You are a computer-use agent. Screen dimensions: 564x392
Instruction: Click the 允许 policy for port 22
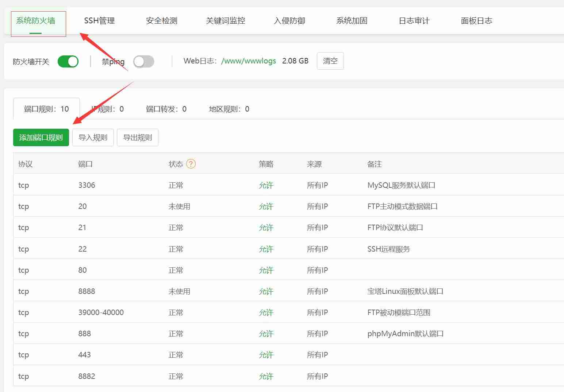tap(266, 249)
